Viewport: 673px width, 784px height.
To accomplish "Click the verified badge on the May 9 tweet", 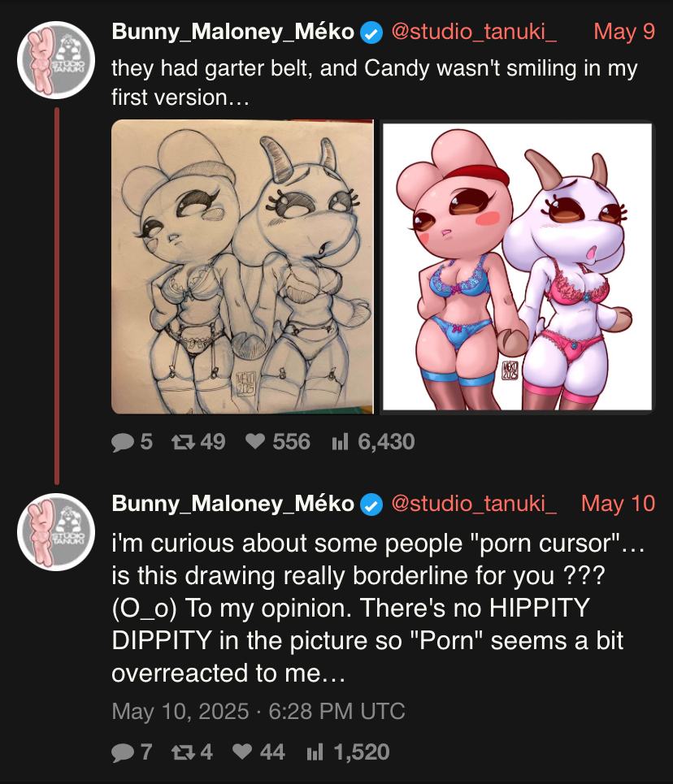I will point(371,32).
